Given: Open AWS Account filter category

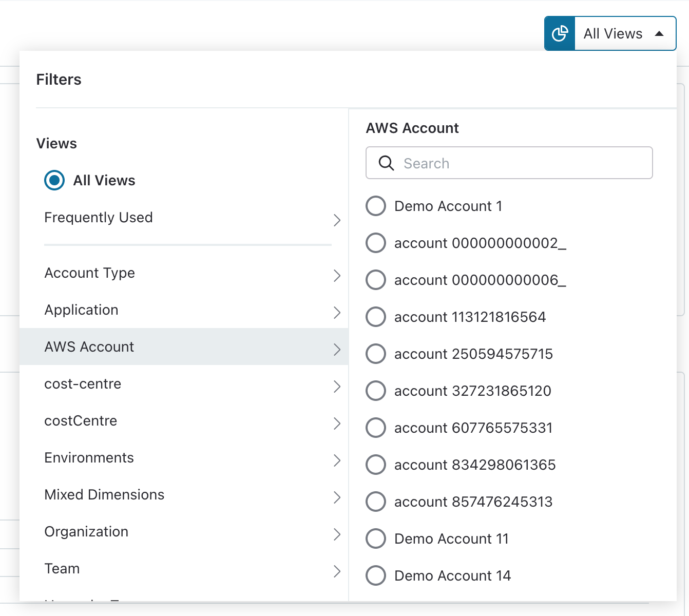Looking at the screenshot, I should point(184,346).
